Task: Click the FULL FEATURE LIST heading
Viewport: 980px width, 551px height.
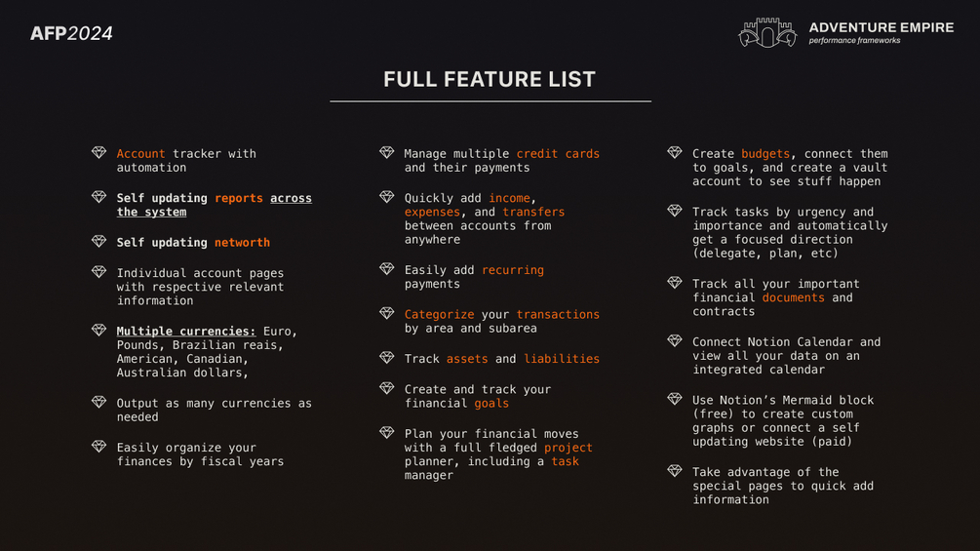Action: (x=490, y=80)
